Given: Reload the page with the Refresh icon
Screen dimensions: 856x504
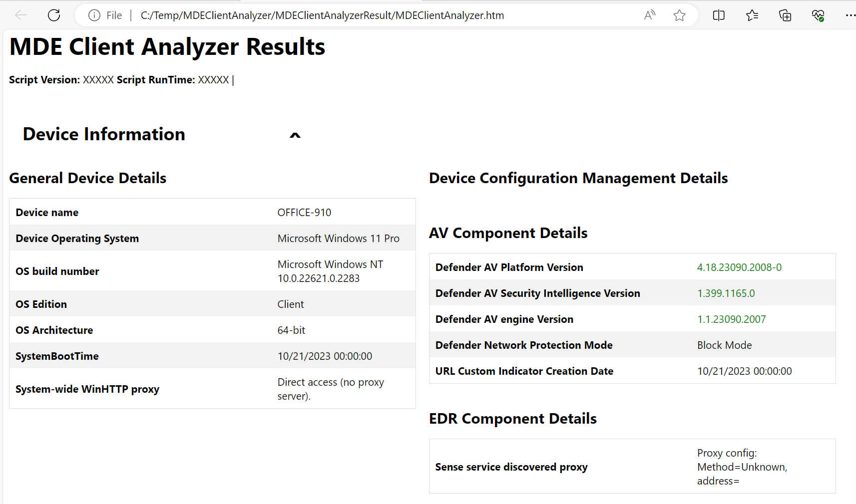Looking at the screenshot, I should pyautogui.click(x=54, y=15).
